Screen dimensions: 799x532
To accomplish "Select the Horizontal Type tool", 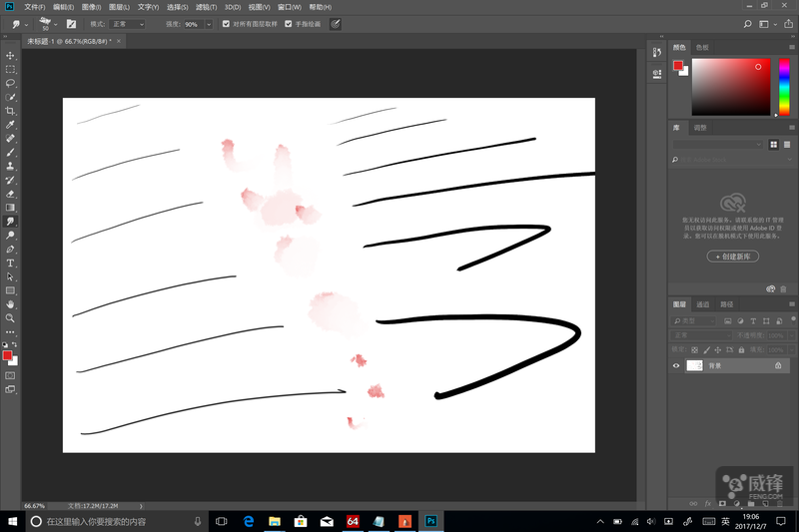I will (x=10, y=263).
